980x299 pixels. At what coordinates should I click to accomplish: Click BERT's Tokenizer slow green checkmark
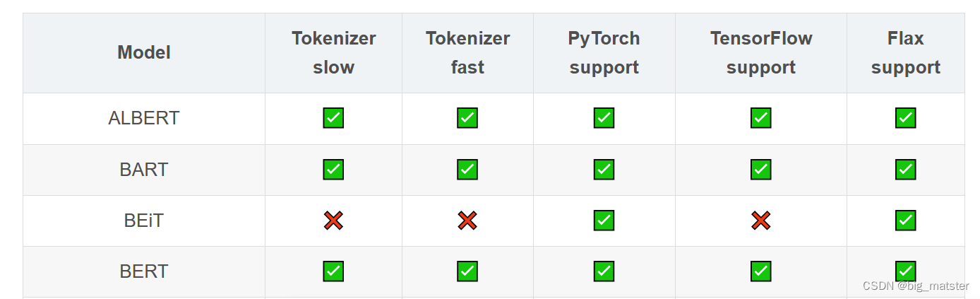pyautogui.click(x=333, y=271)
